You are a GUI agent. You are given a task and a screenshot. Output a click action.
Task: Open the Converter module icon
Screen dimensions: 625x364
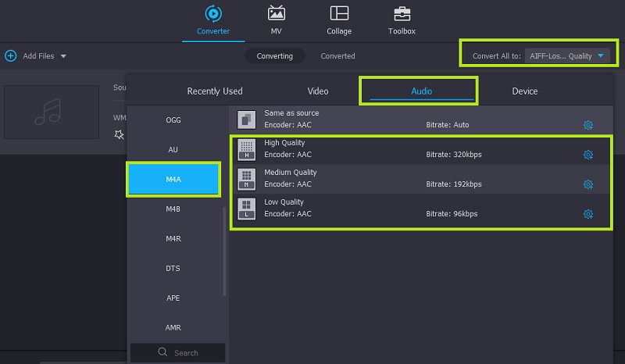(x=212, y=14)
